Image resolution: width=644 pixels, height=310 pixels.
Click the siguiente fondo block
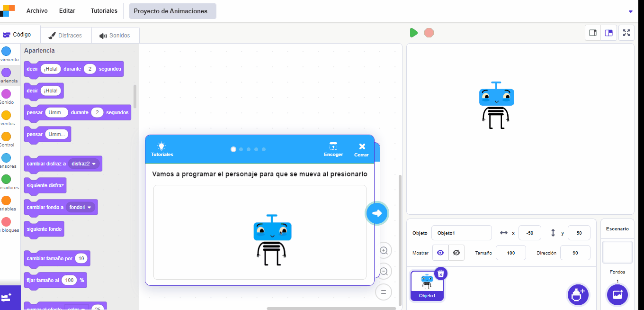(44, 229)
